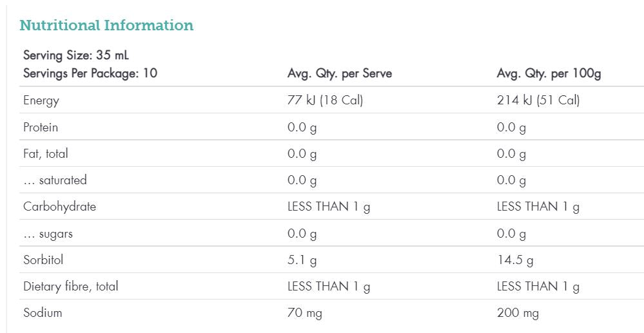Click the 214 kJ (51 Cal) value
The height and width of the screenshot is (333, 644).
click(x=538, y=100)
